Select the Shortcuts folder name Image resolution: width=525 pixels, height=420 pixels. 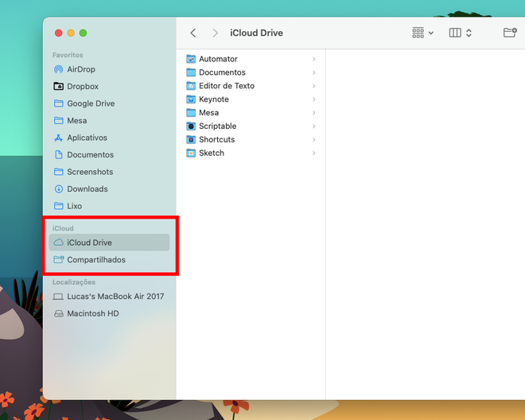click(216, 139)
